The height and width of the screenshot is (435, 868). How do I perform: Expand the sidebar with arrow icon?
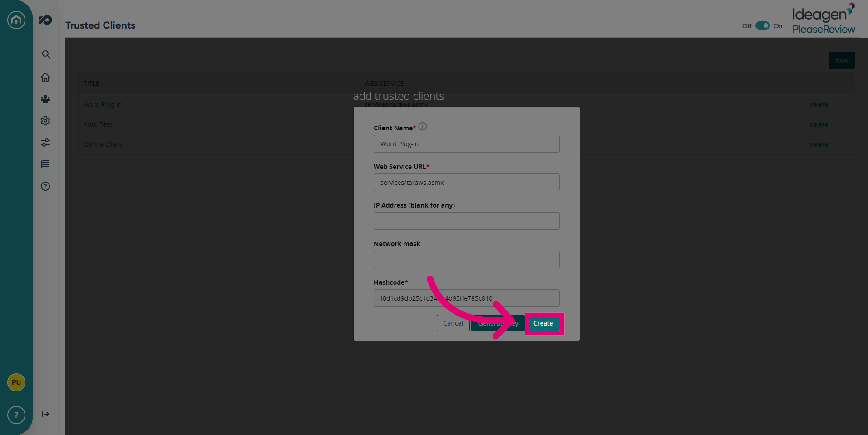45,414
